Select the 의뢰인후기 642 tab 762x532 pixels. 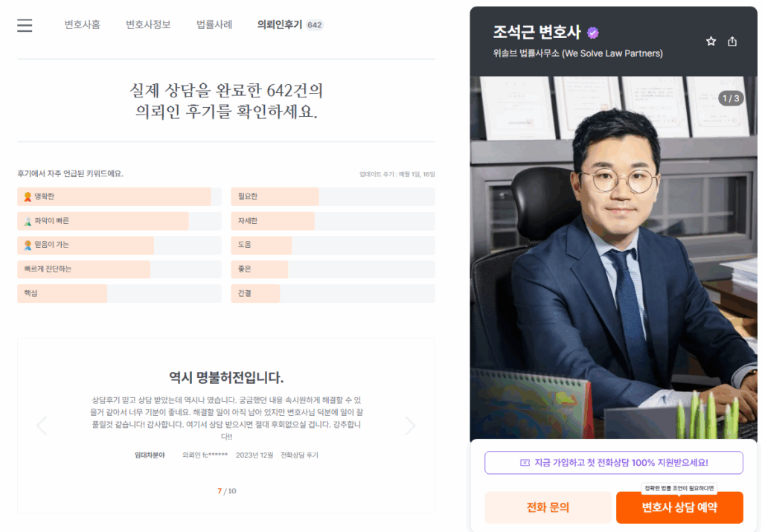pos(290,25)
